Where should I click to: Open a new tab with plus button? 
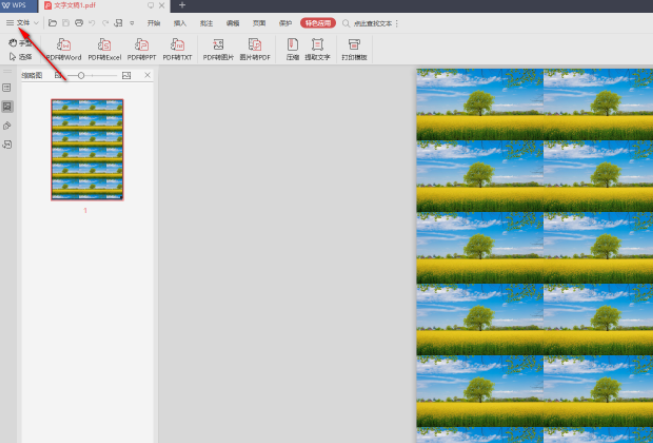(x=182, y=5)
